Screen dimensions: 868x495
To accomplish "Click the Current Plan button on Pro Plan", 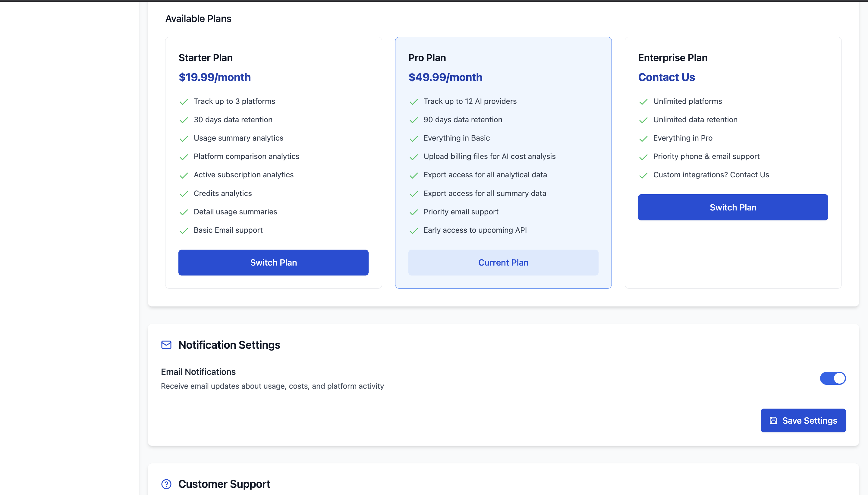I will coord(503,263).
